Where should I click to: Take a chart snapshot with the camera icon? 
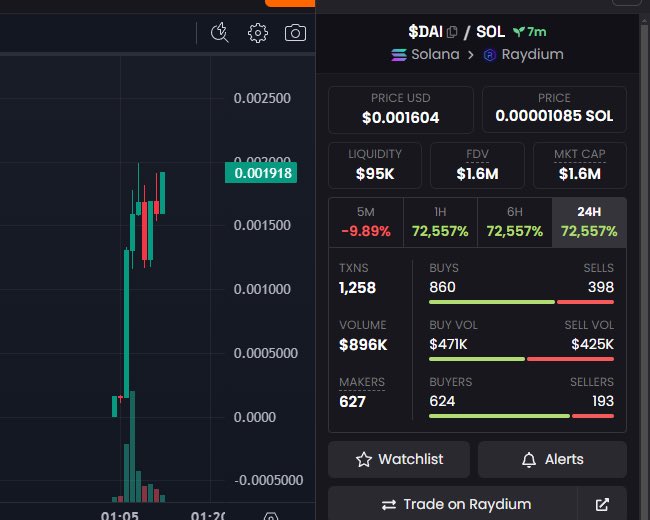(x=295, y=33)
